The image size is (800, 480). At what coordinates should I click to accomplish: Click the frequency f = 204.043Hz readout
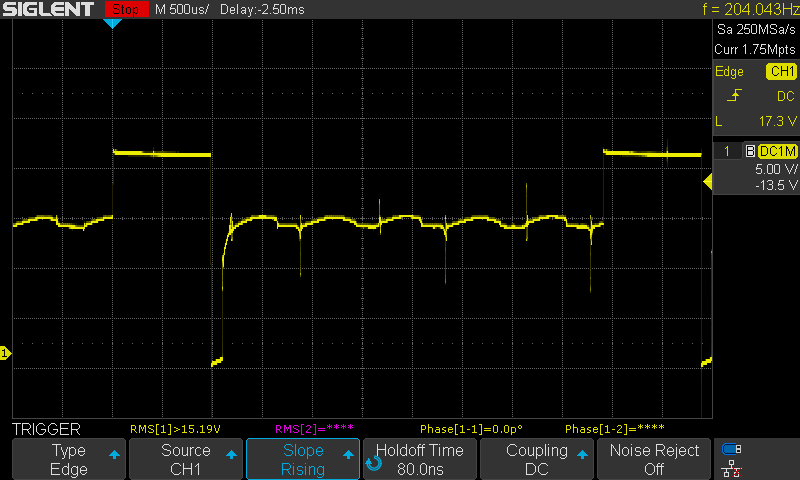[751, 9]
